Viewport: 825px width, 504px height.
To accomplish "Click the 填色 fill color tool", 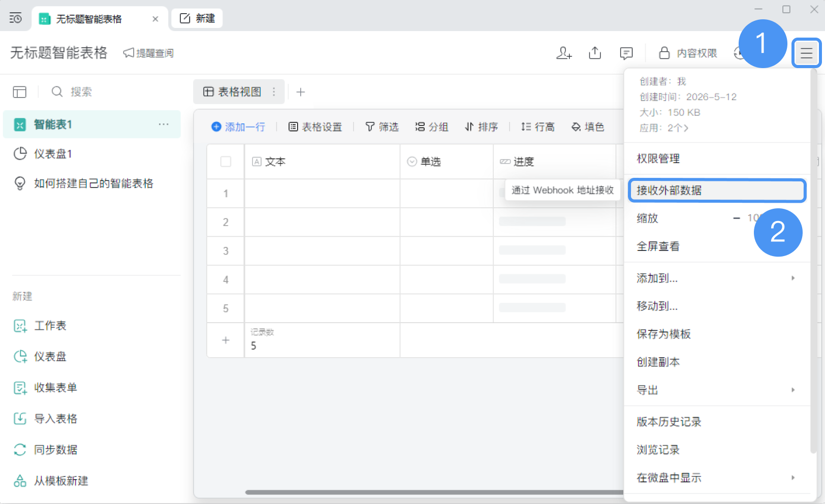I will pyautogui.click(x=588, y=127).
